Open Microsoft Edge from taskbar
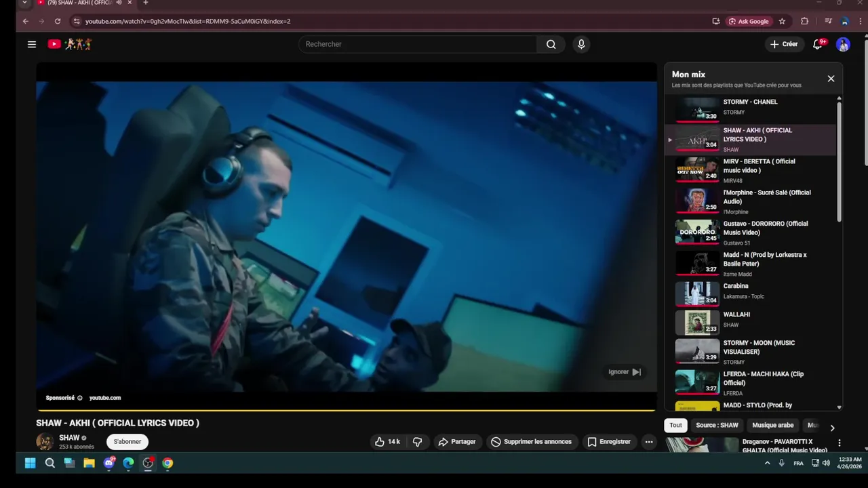 click(x=128, y=463)
